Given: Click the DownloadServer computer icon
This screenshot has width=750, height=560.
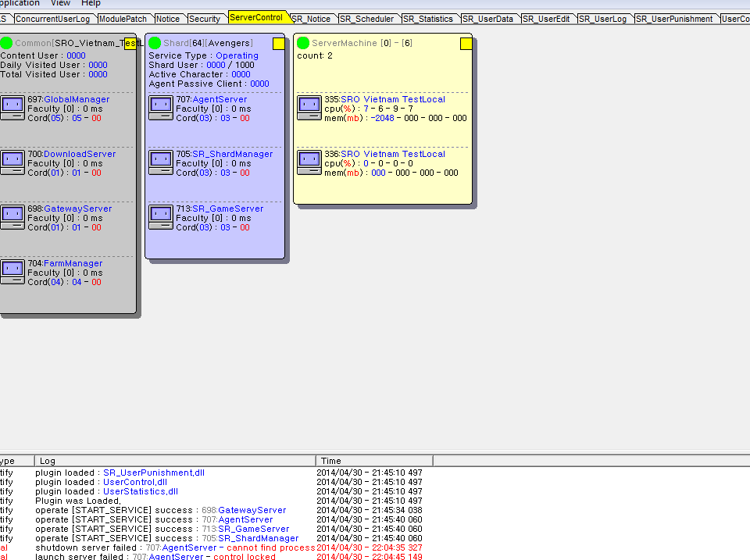Looking at the screenshot, I should click(12, 162).
